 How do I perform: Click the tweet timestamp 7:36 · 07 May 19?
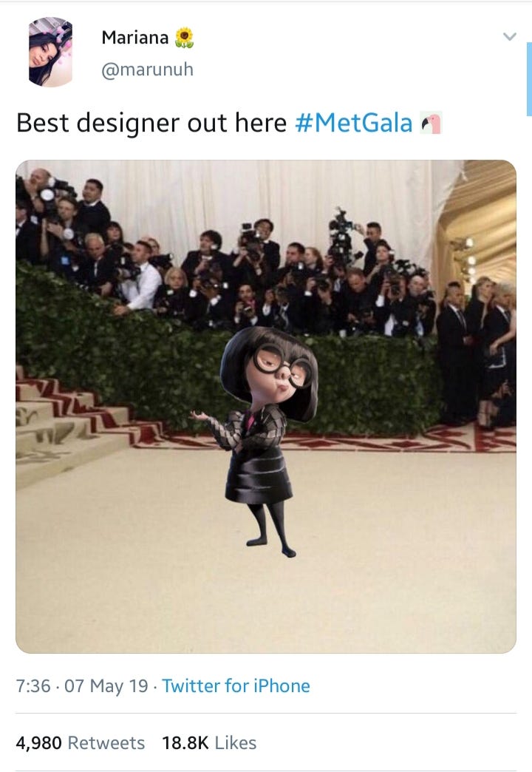click(82, 685)
